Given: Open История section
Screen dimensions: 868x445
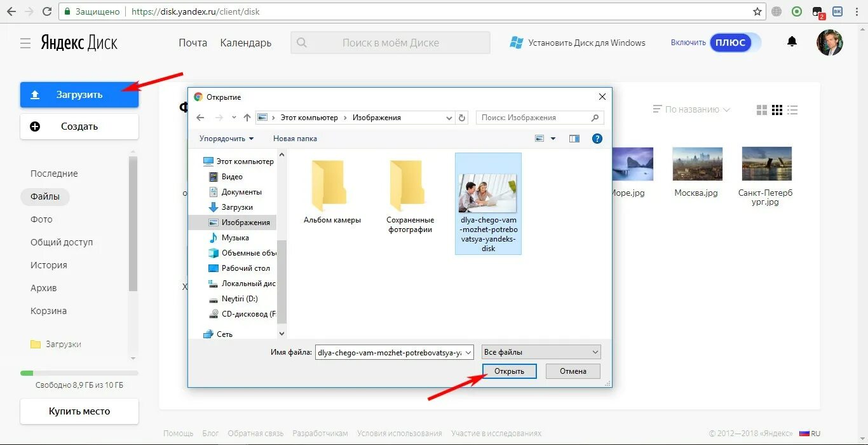Looking at the screenshot, I should click(x=49, y=265).
